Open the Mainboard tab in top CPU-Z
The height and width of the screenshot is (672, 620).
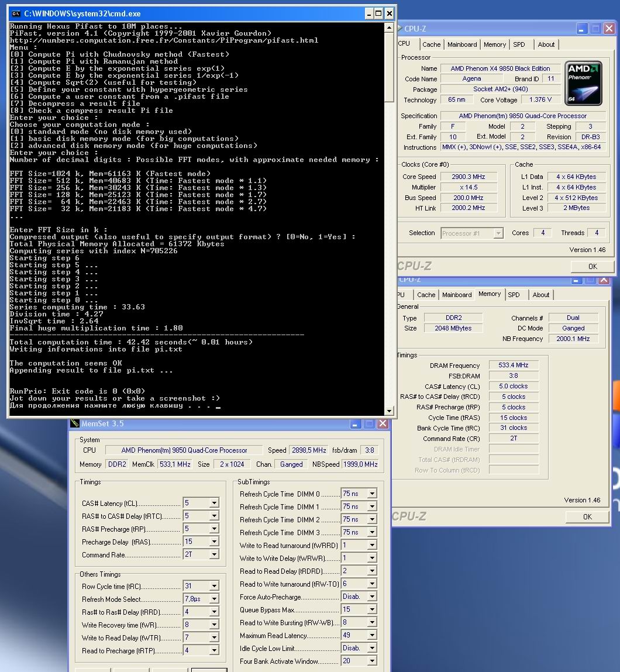(x=462, y=44)
